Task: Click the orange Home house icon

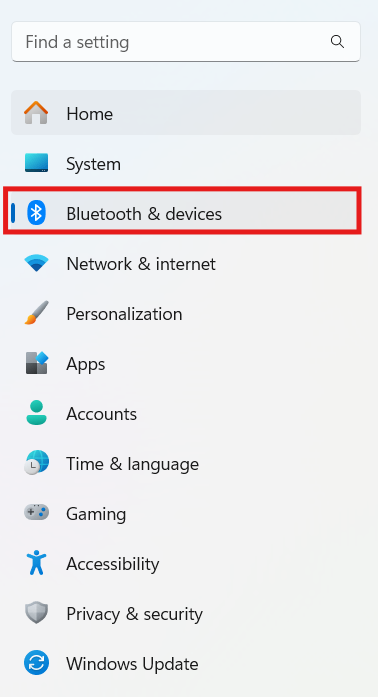Action: 36,112
